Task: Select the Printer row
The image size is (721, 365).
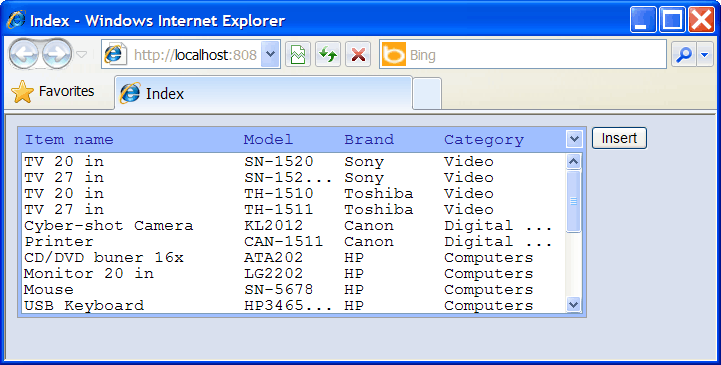Action: click(x=293, y=242)
